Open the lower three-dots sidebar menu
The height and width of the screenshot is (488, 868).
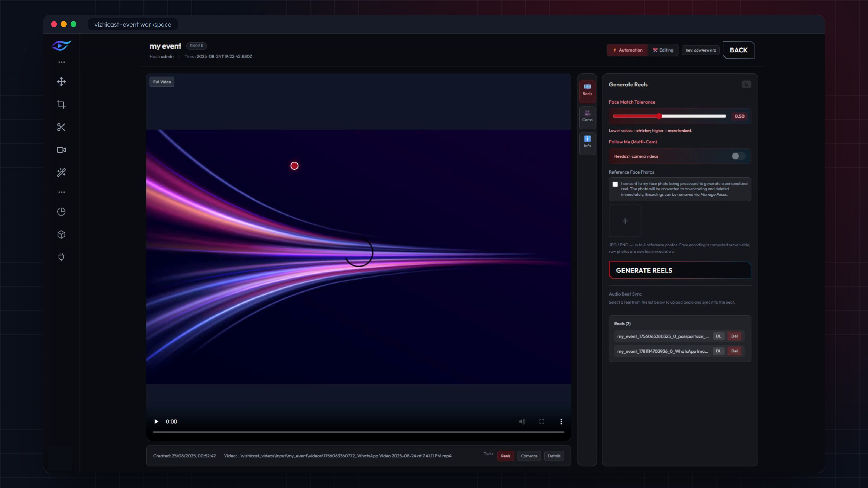point(61,192)
